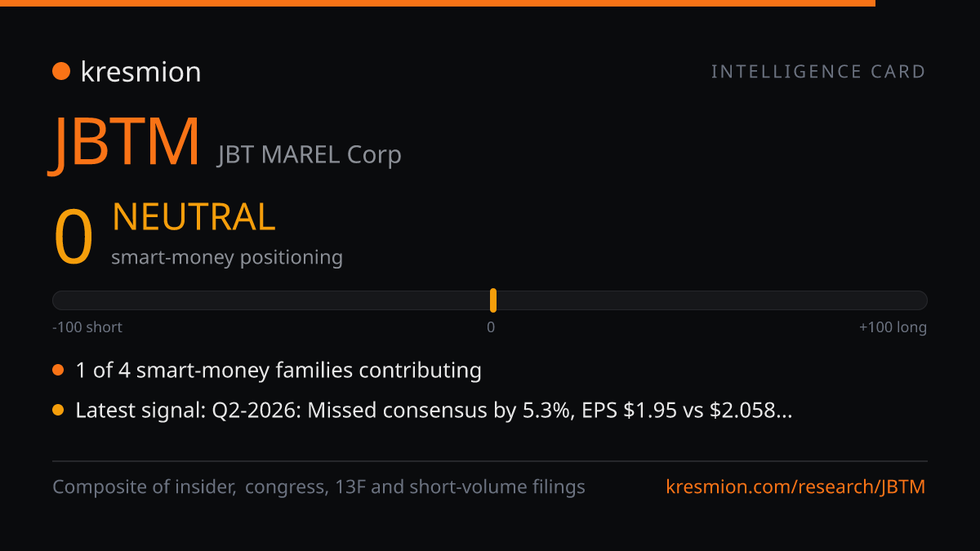Image resolution: width=980 pixels, height=551 pixels.
Task: Click the smart-money families bullet dot
Action: coord(58,371)
